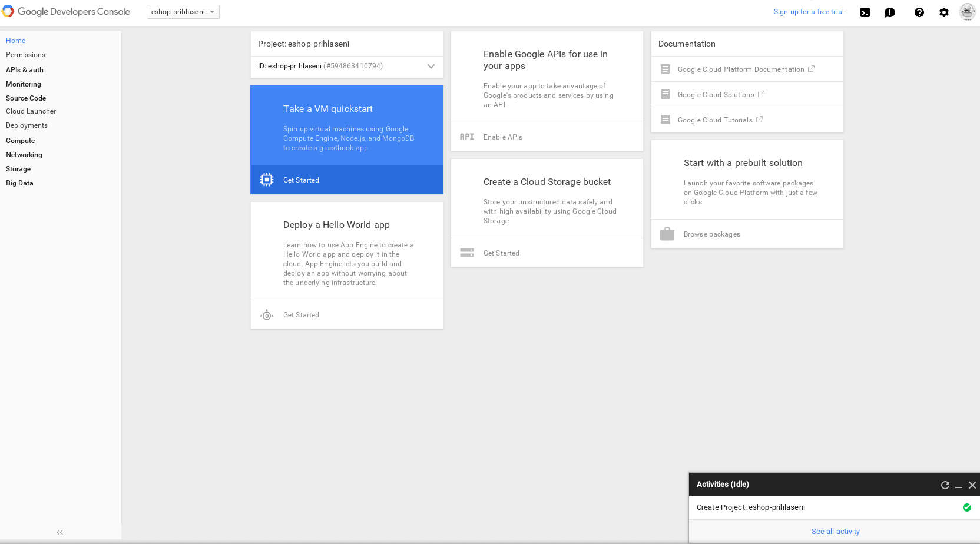This screenshot has width=980, height=544.
Task: Click Get Started for VM quickstart
Action: click(x=301, y=180)
